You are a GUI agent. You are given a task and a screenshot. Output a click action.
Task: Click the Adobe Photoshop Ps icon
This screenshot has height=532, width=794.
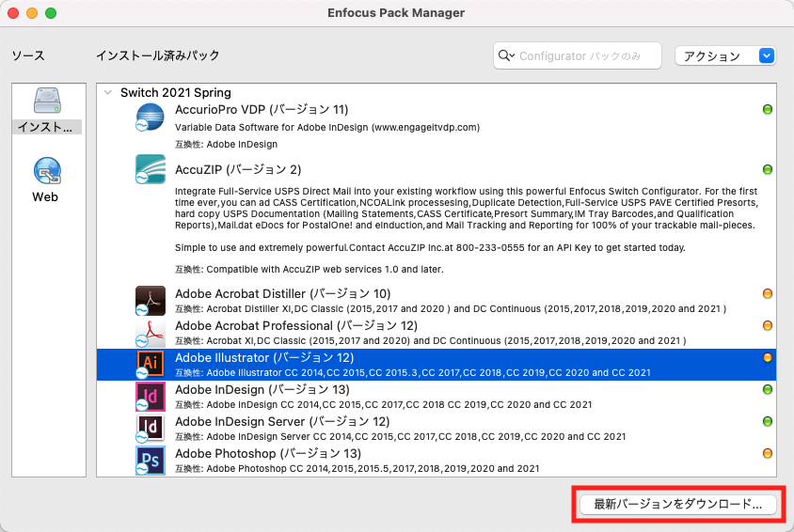tap(150, 460)
